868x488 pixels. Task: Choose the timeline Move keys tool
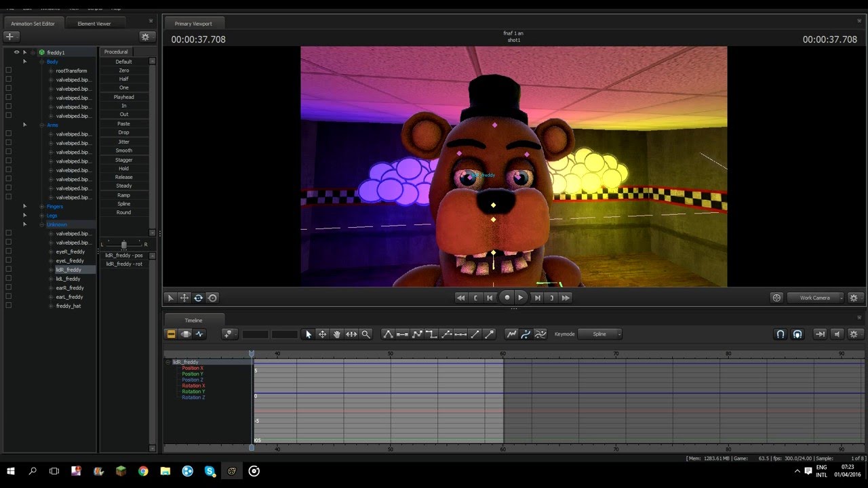(323, 334)
